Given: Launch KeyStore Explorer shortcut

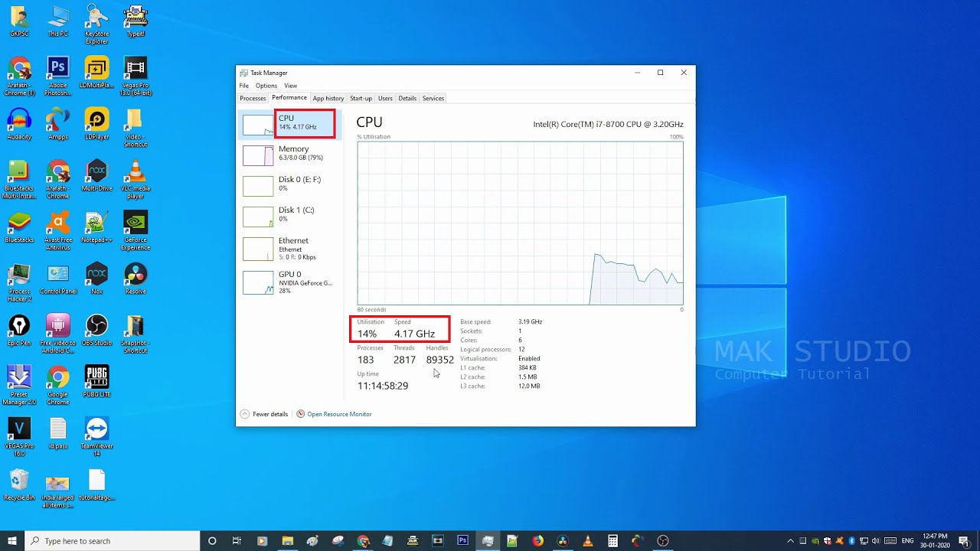Looking at the screenshot, I should pos(96,24).
